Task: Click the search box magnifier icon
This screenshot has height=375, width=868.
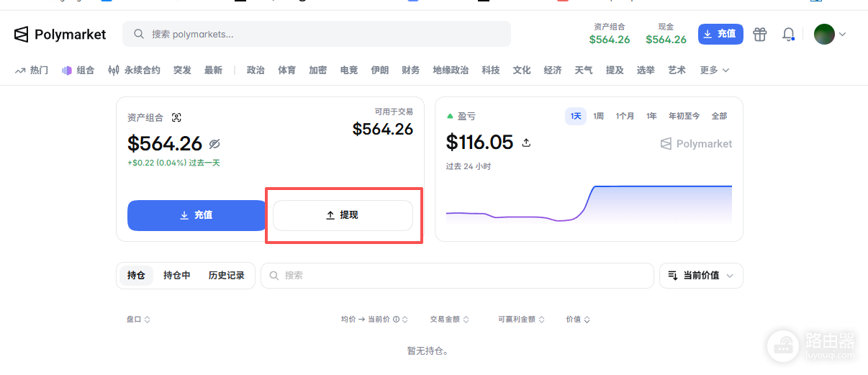Action: coord(139,34)
